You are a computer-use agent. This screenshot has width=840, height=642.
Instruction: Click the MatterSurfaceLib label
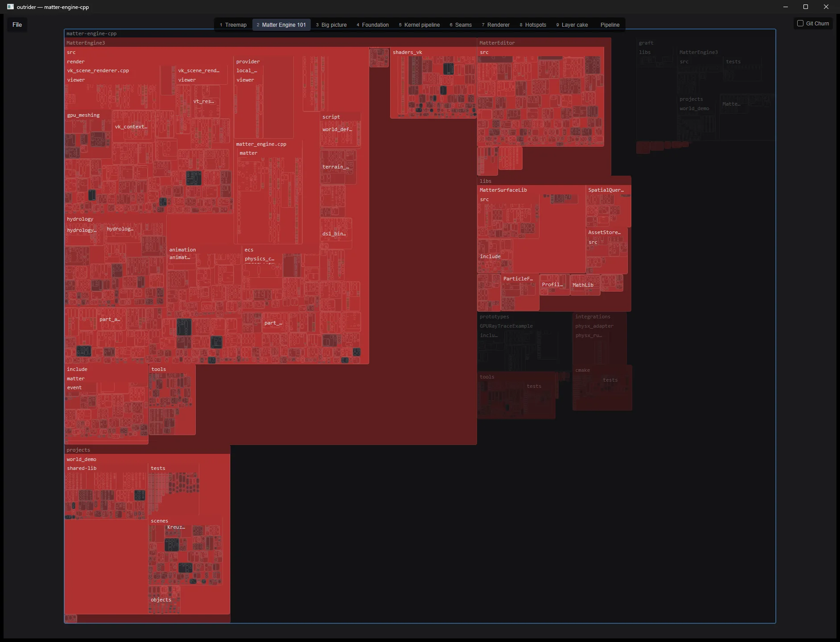coord(503,190)
